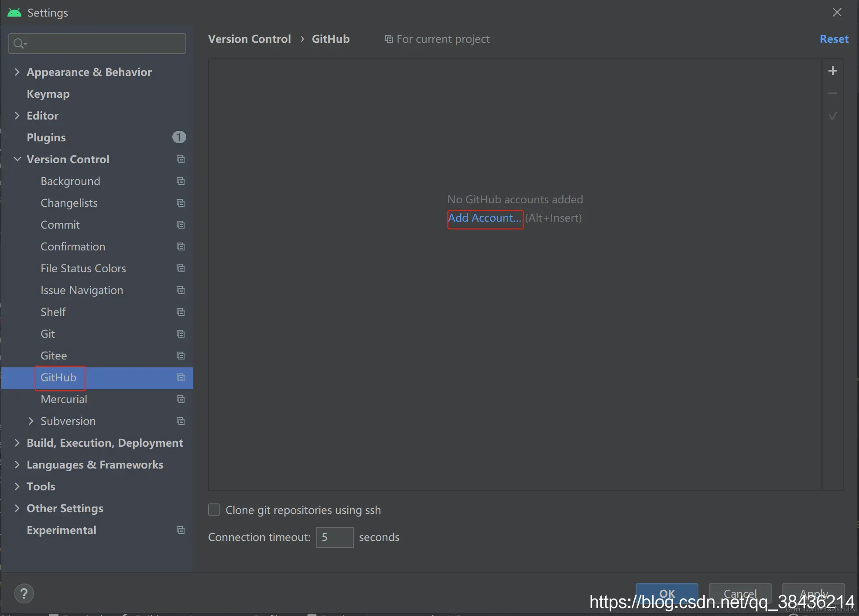Click project-level icon beside Commit
The width and height of the screenshot is (859, 616).
coord(180,225)
